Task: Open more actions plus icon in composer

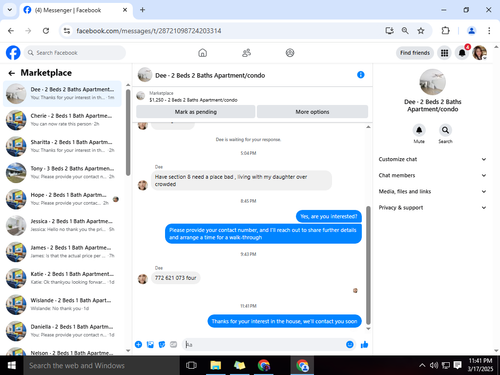Action: pyautogui.click(x=138, y=344)
